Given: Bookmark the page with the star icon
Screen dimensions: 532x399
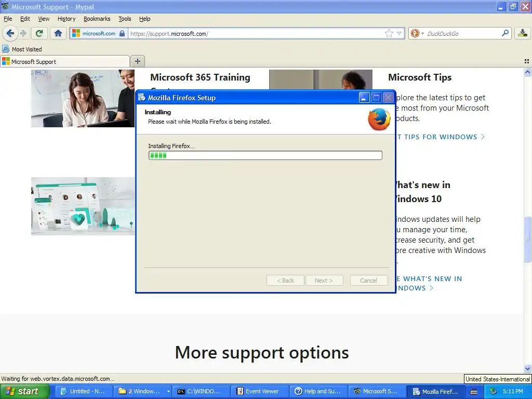Looking at the screenshot, I should (x=389, y=33).
